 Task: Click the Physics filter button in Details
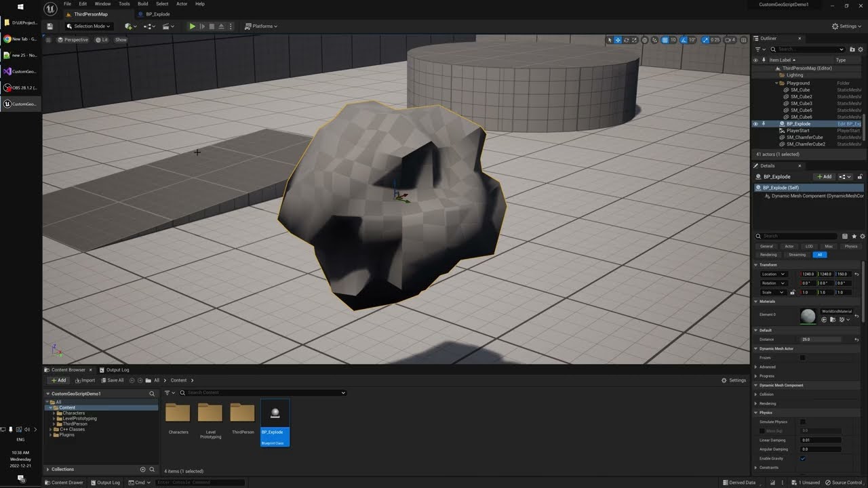pos(851,246)
